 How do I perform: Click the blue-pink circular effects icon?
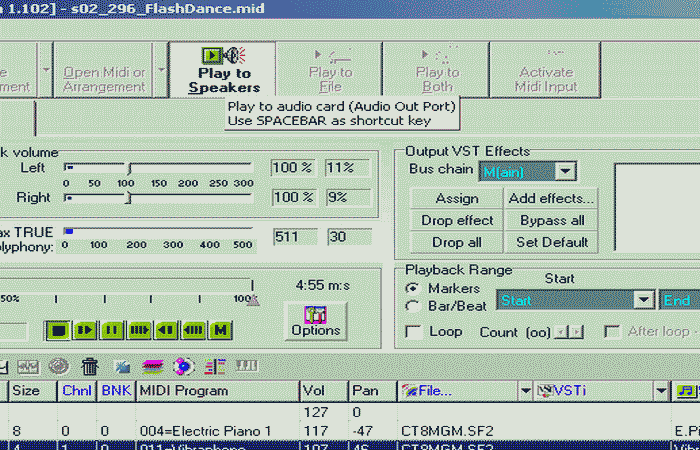(183, 367)
